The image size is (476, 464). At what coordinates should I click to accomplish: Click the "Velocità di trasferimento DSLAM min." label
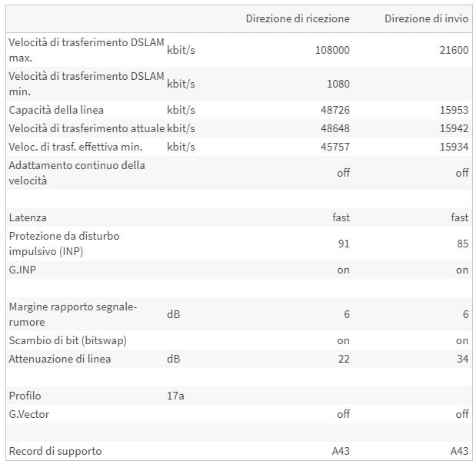click(x=85, y=83)
